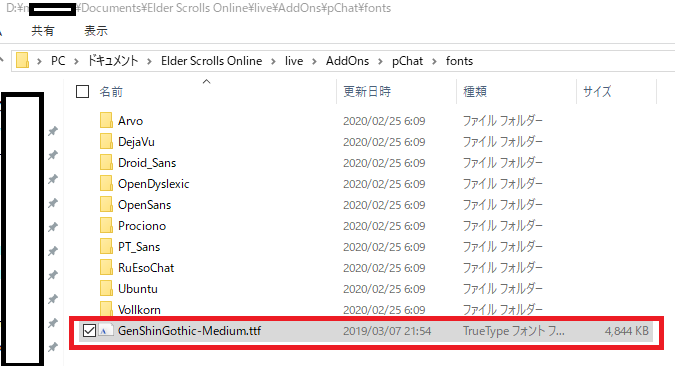
Task: Select the Droid_Sans folder name
Action: point(147,163)
